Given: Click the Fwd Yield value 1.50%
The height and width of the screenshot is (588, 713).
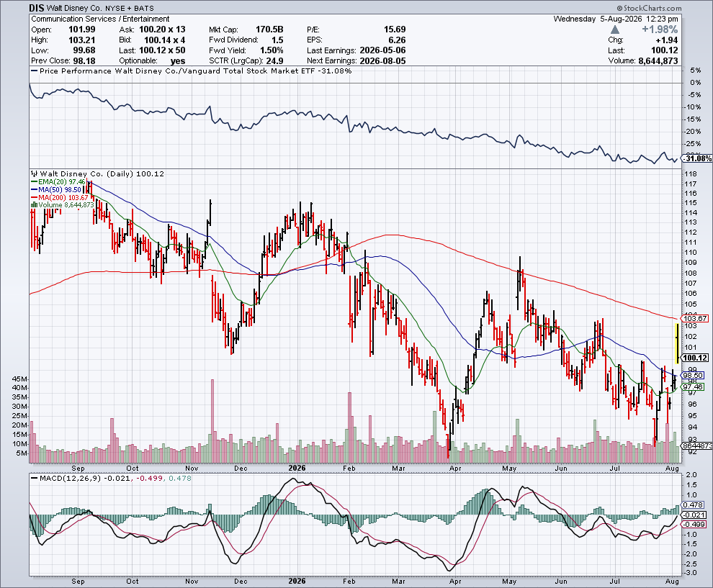Looking at the screenshot, I should (x=272, y=50).
